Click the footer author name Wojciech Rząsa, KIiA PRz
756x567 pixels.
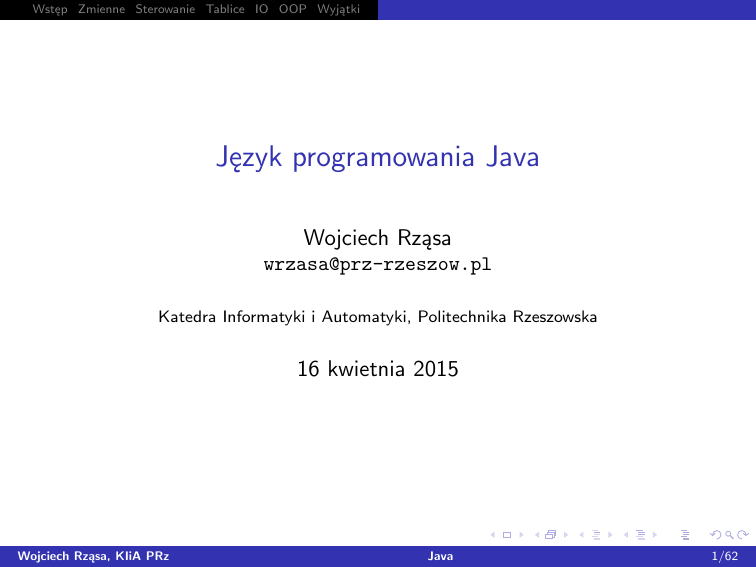(x=86, y=555)
